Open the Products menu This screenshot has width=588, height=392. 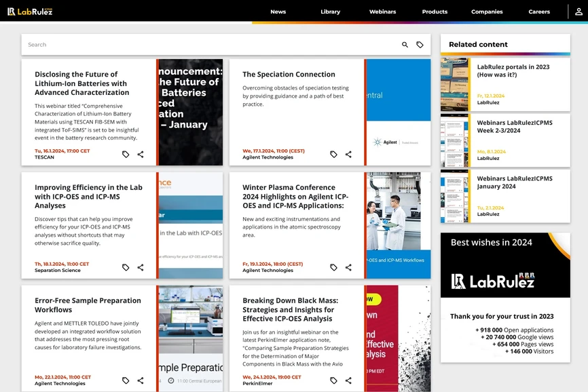(435, 12)
